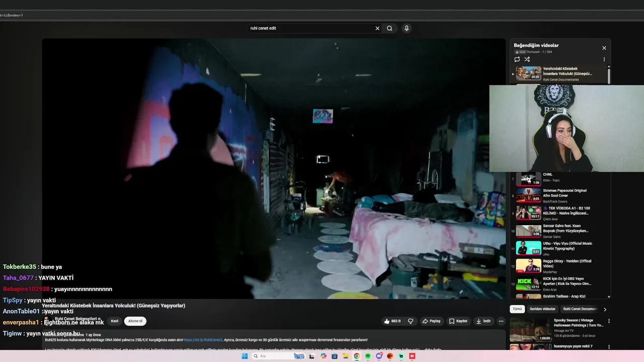
Task: Click Ruhi Cenet Documentaries channel under playlist item
Action: pyautogui.click(x=560, y=79)
